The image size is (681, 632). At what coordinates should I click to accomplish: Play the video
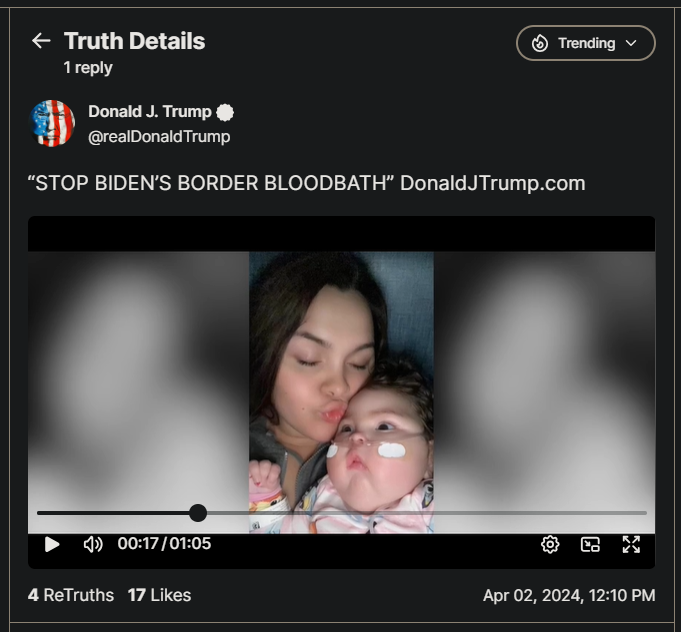(x=52, y=544)
